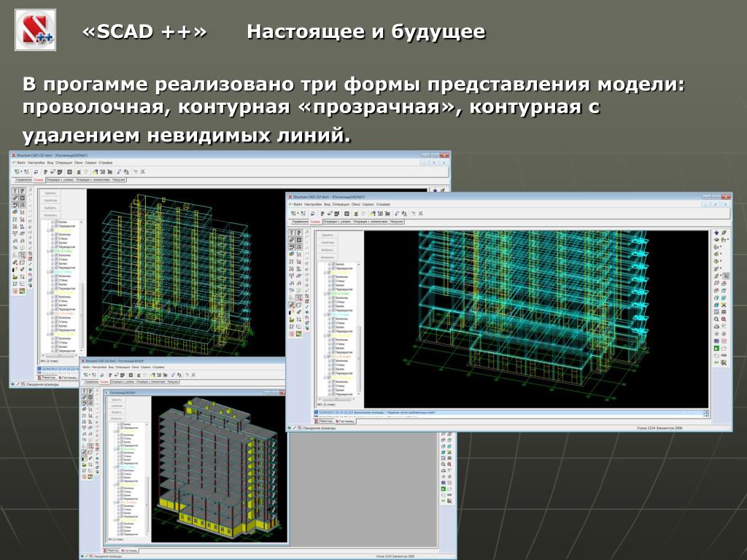Image resolution: width=747 pixels, height=560 pixels.
Task: Click magnifier icon in bottom window's top toolbar
Action: point(101,376)
